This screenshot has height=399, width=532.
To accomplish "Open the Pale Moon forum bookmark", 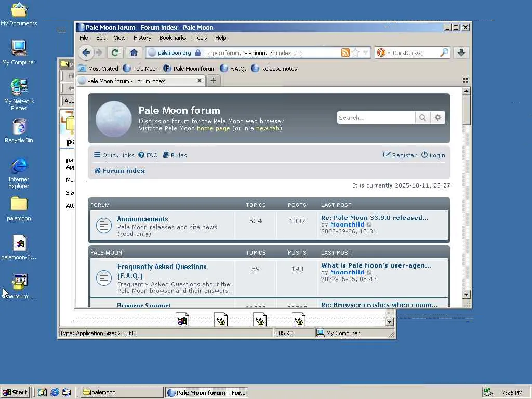I will point(189,69).
